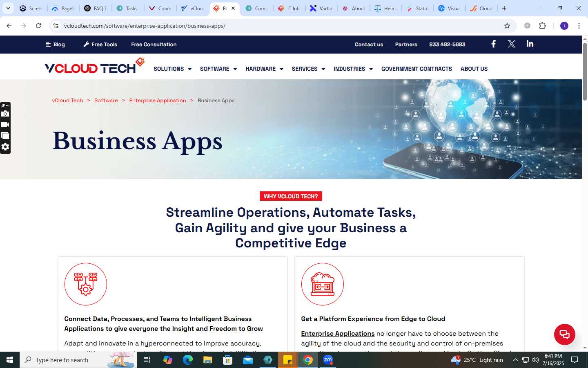This screenshot has height=368, width=588.
Task: Switch to the Tasks browser tab
Action: pos(127,8)
